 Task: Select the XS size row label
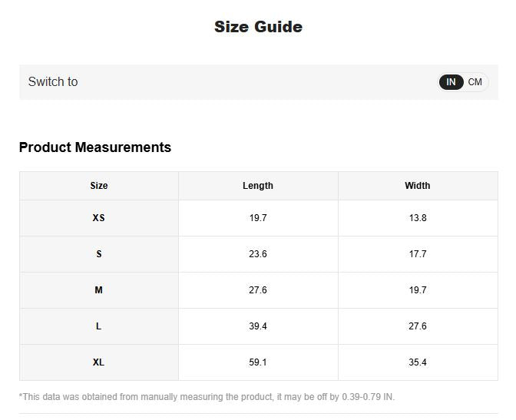click(x=99, y=218)
